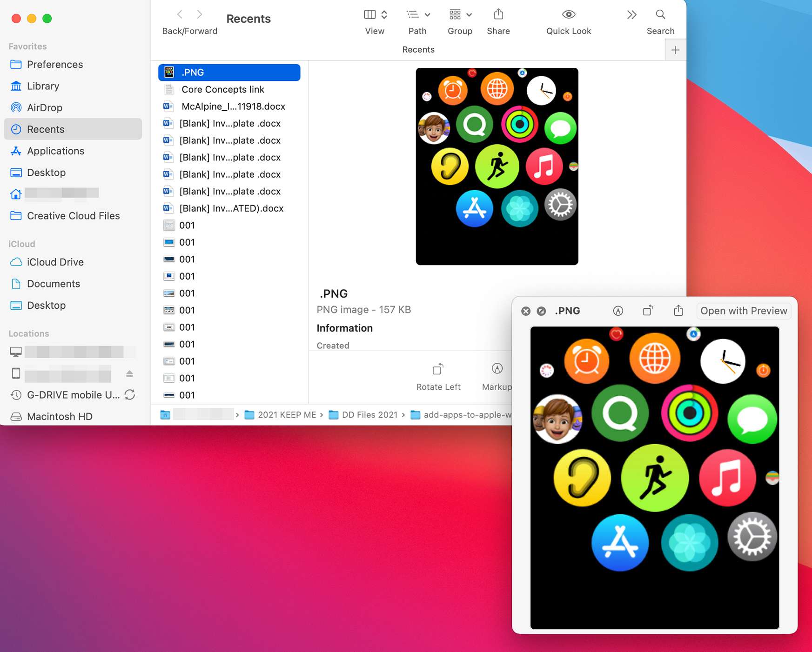812x652 pixels.
Task: Click DD Files 2021 in path bar
Action: pyautogui.click(x=363, y=415)
